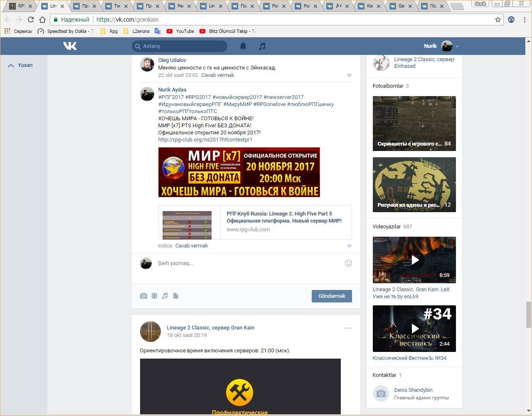Image resolution: width=532 pixels, height=416 pixels.
Task: Open Kontaktlar section header
Action: click(384, 375)
